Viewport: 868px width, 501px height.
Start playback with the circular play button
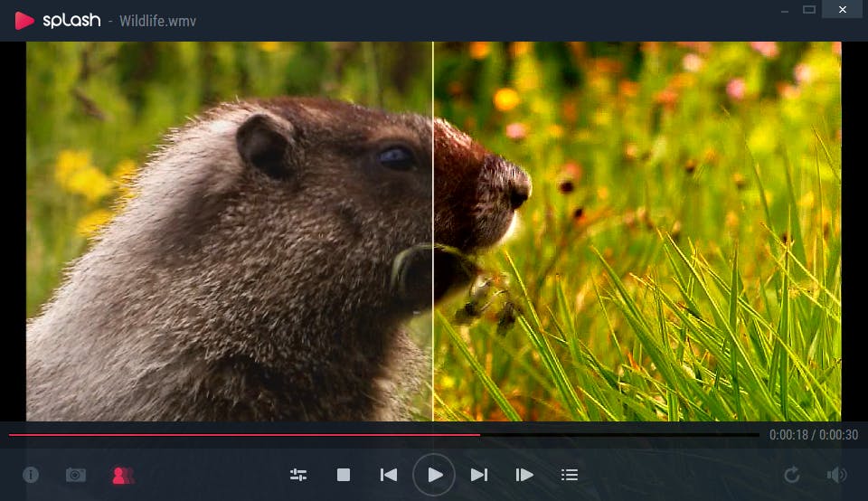(x=434, y=475)
